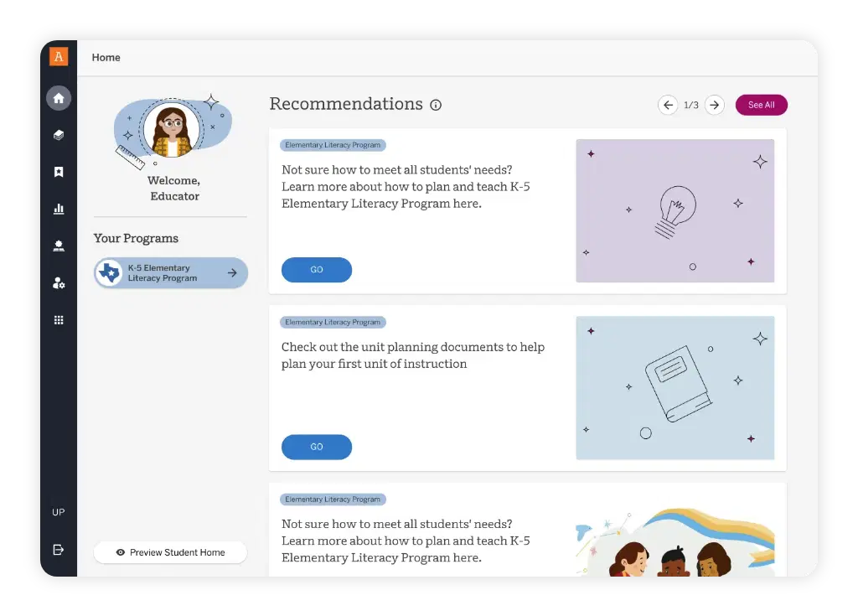Screen dimensions: 858x616
Task: Click See All recommendations button
Action: [761, 105]
